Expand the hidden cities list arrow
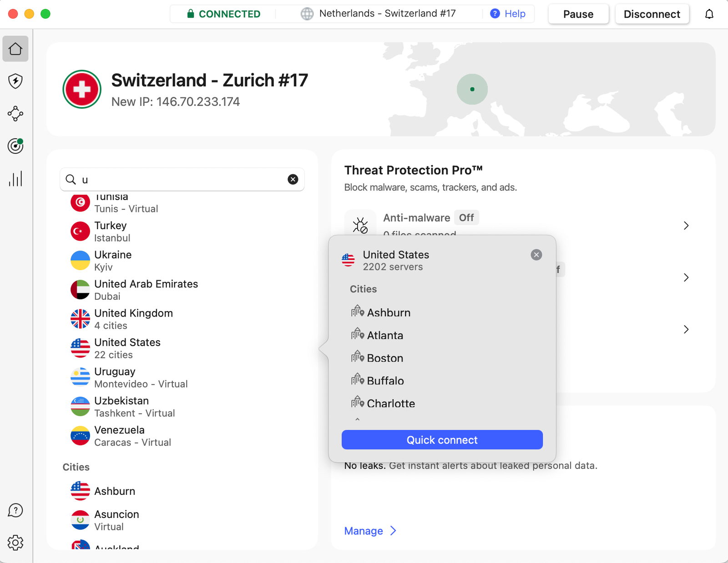Image resolution: width=728 pixels, height=563 pixels. (x=358, y=419)
